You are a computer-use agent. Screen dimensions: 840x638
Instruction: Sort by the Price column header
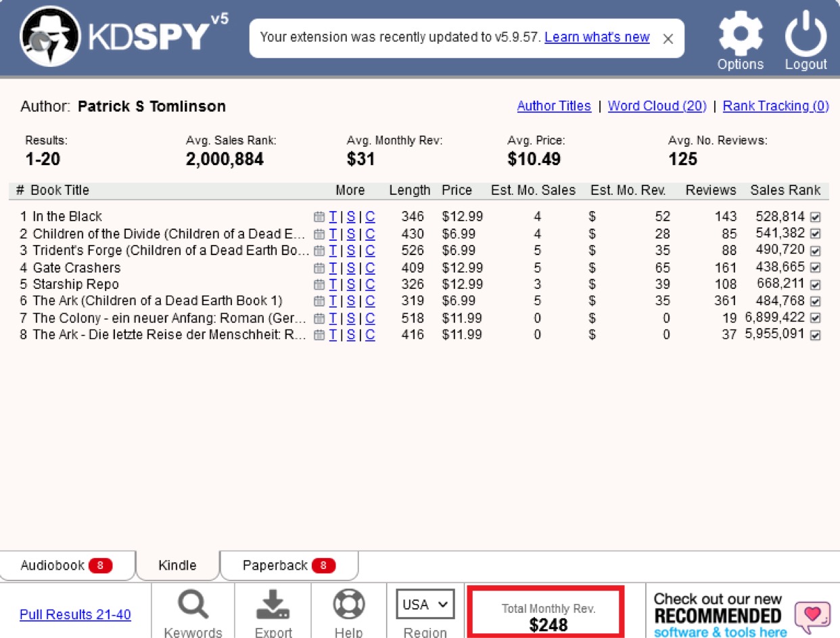(457, 191)
